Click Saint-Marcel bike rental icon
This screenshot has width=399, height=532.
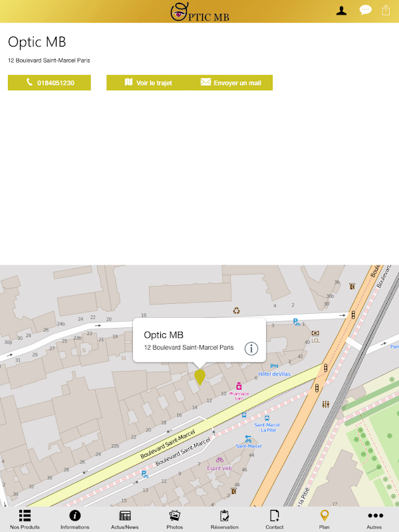tap(248, 440)
